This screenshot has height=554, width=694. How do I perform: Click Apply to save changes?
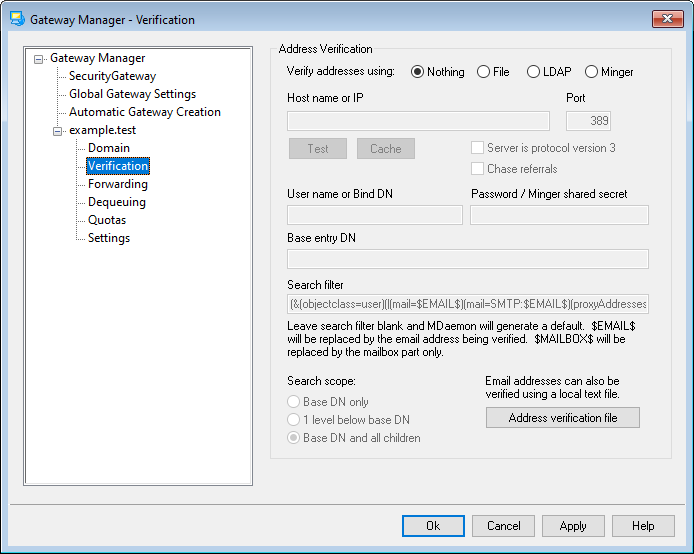(573, 526)
